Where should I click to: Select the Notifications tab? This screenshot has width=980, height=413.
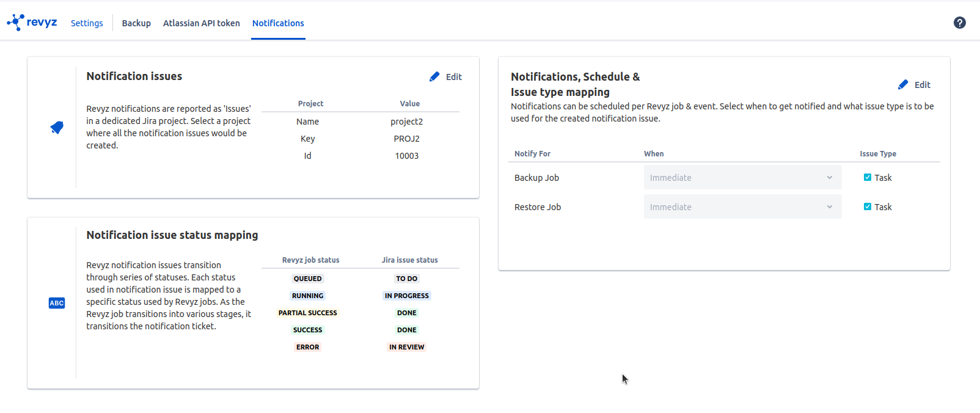[278, 23]
